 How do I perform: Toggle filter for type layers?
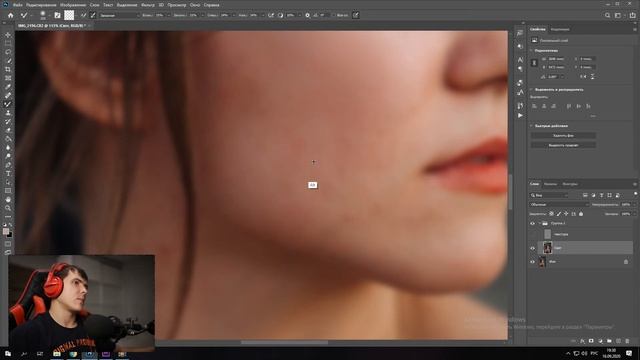[x=601, y=195]
